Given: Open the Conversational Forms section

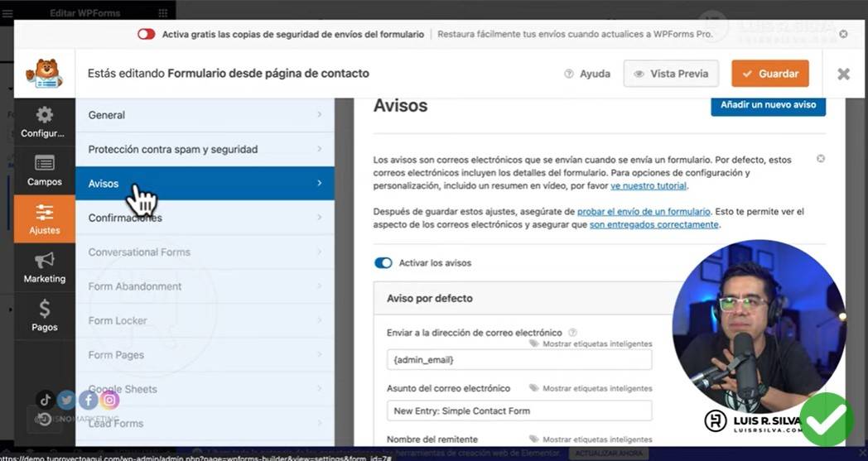Looking at the screenshot, I should click(x=205, y=252).
